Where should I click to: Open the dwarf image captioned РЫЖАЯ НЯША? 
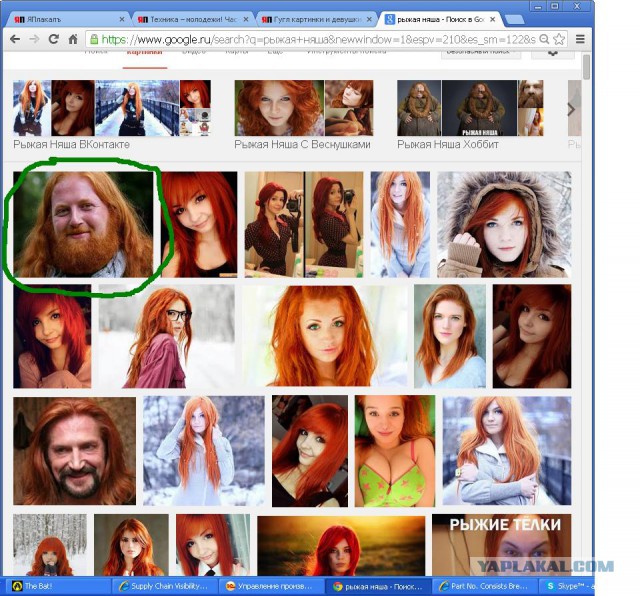click(x=480, y=108)
